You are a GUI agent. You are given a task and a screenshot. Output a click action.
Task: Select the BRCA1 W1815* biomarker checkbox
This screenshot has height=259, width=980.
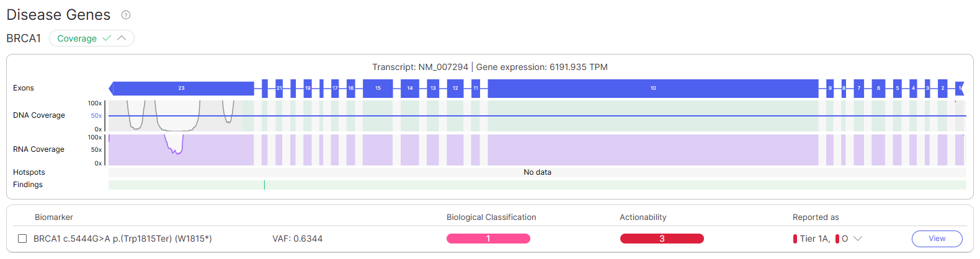[x=22, y=239]
